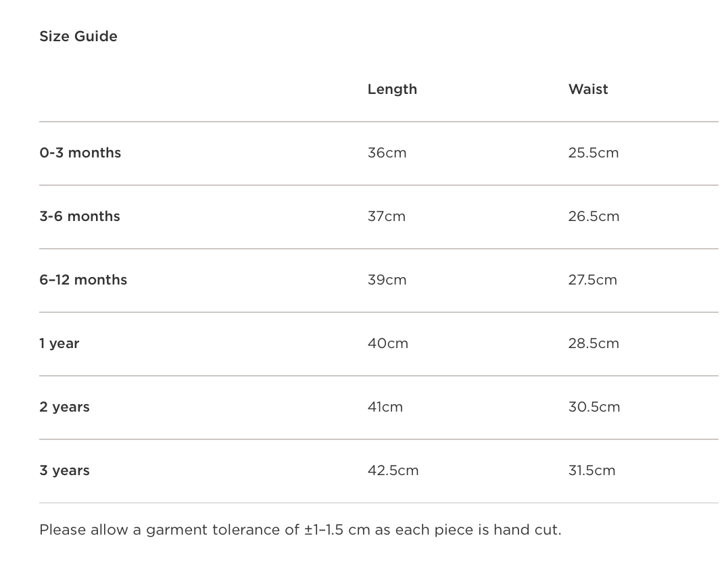Image resolution: width=726 pixels, height=588 pixels.
Task: Click the Size Guide heading
Action: click(x=78, y=36)
